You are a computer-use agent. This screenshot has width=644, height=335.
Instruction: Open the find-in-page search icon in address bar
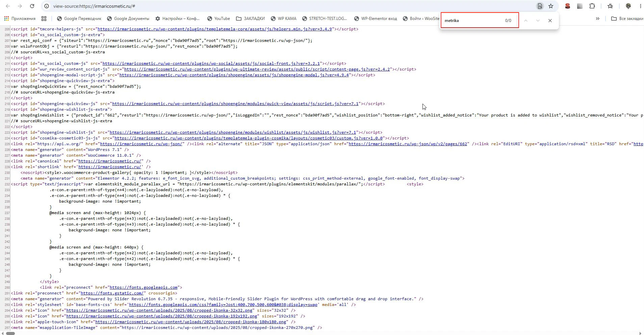click(540, 6)
